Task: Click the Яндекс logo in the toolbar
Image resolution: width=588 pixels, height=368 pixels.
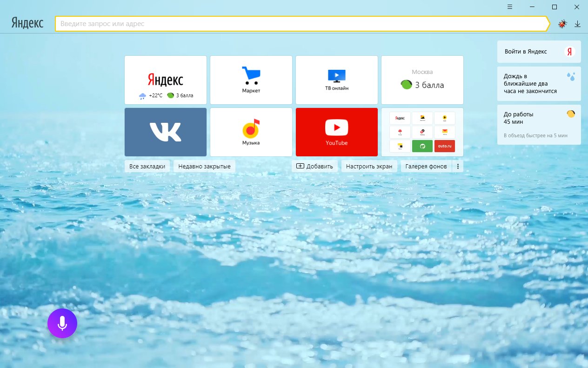Action: click(27, 23)
